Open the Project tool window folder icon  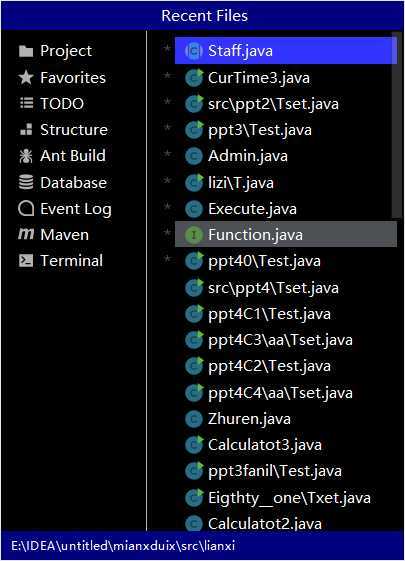click(x=26, y=51)
